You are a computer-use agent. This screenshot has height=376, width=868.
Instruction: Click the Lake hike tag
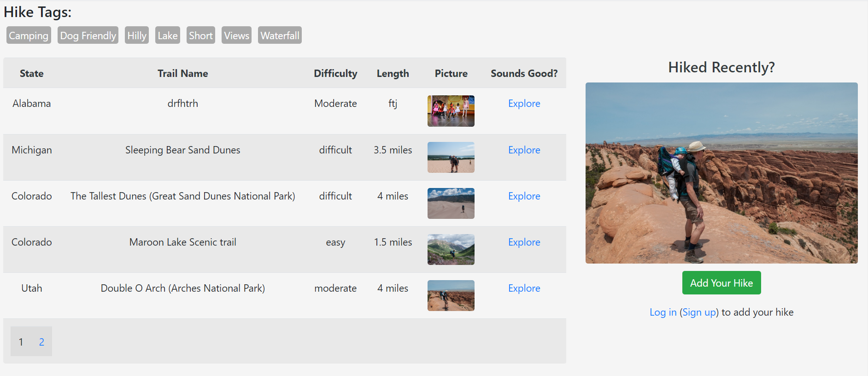(x=168, y=35)
